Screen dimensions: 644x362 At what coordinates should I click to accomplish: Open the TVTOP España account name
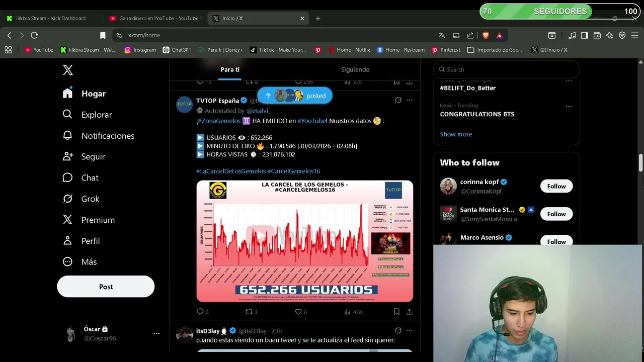pos(217,101)
